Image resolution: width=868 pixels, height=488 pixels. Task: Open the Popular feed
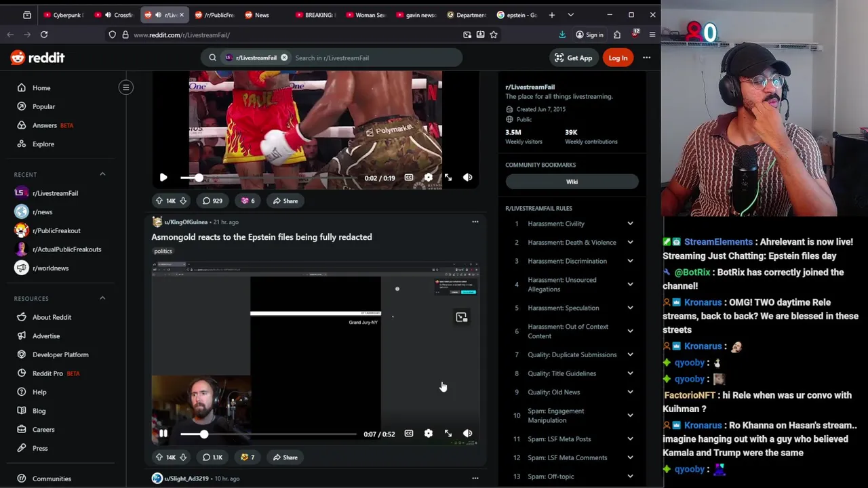43,106
